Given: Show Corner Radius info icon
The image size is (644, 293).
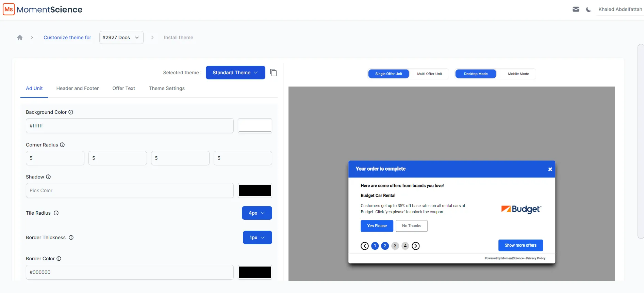Looking at the screenshot, I should coord(62,145).
